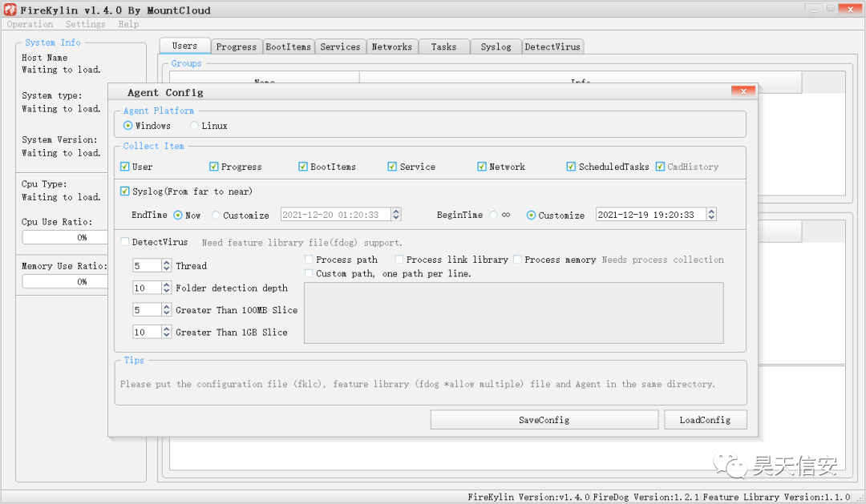The image size is (866, 504).
Task: Click the custom path text area
Action: (x=514, y=313)
